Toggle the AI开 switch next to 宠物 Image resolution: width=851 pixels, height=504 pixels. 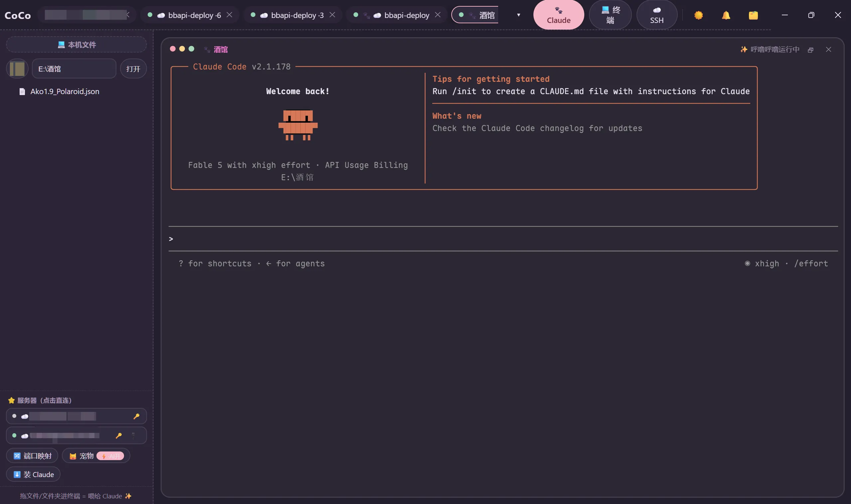point(110,456)
